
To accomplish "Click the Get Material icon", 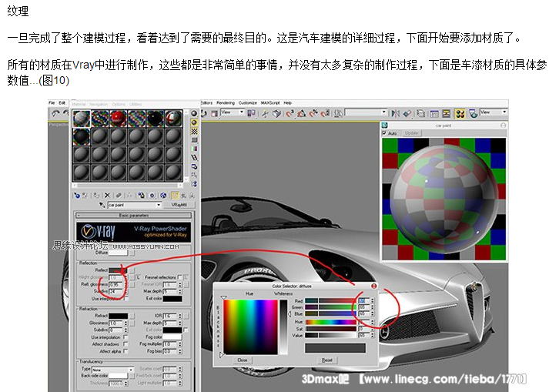I will coord(77,196).
